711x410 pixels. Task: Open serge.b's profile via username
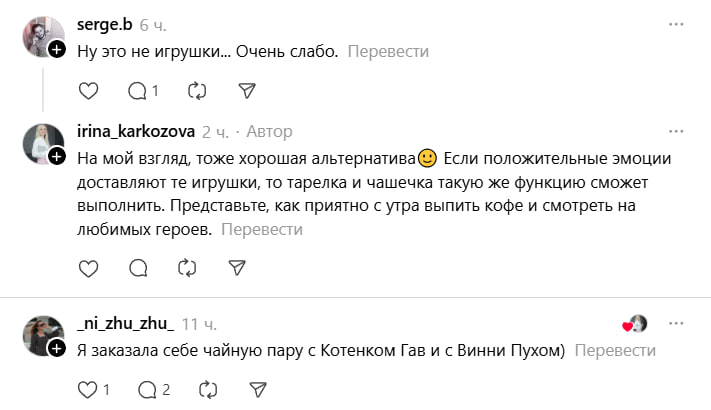[x=104, y=23]
